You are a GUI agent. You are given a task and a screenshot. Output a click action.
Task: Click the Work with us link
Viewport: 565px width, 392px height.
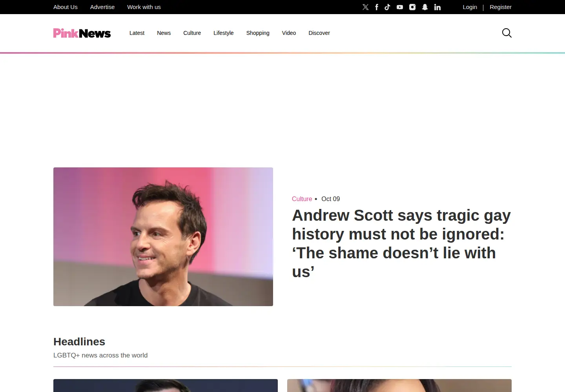click(x=144, y=7)
